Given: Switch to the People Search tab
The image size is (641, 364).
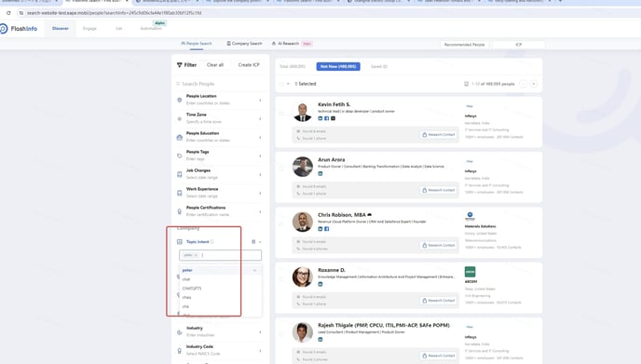Looking at the screenshot, I should pyautogui.click(x=197, y=44).
